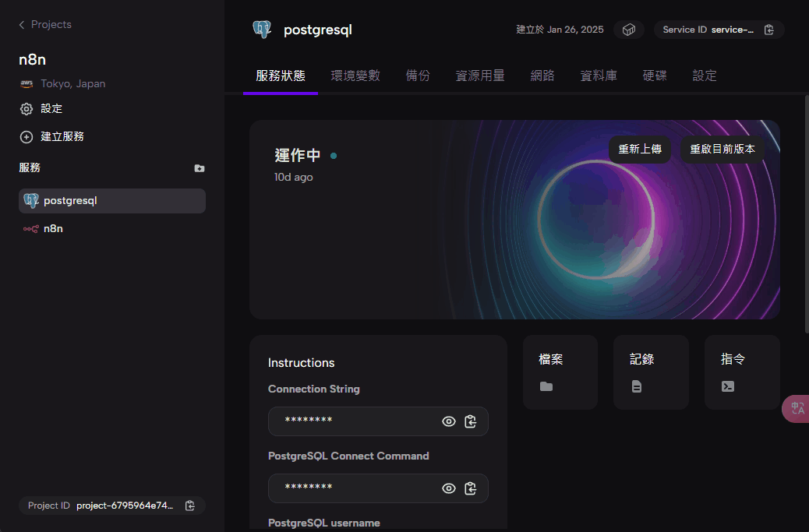Switch to the 服務狀態 tab

click(x=280, y=76)
